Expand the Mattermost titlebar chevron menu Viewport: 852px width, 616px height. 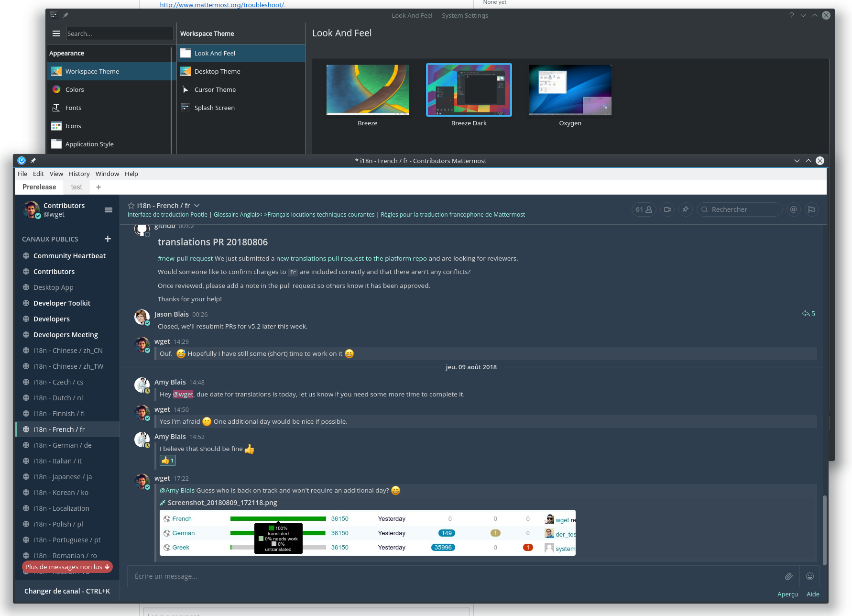coord(797,161)
